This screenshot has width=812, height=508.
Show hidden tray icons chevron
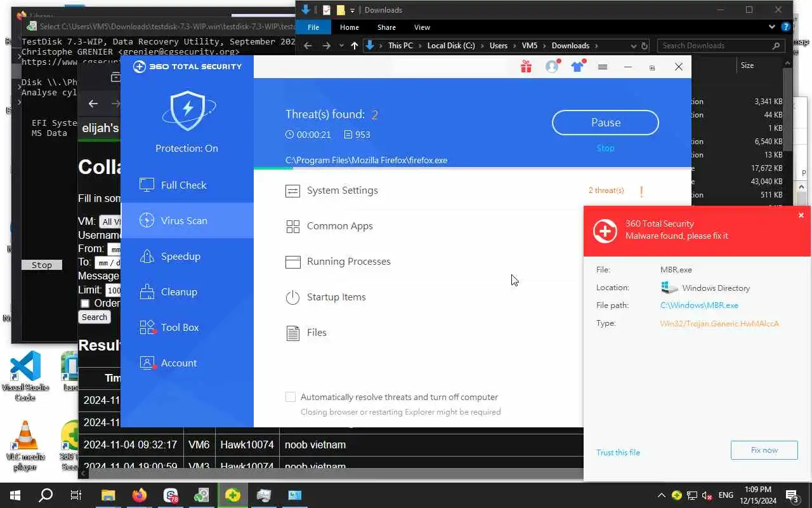coord(661,495)
